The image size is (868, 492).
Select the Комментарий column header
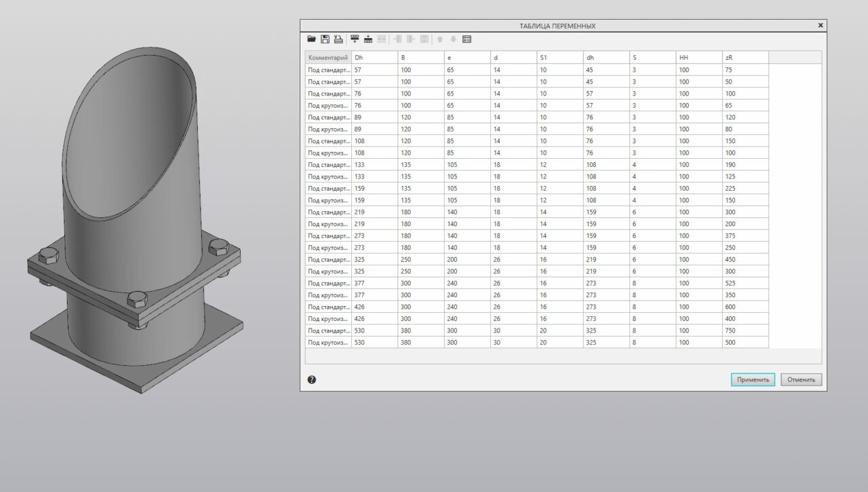[x=328, y=58]
